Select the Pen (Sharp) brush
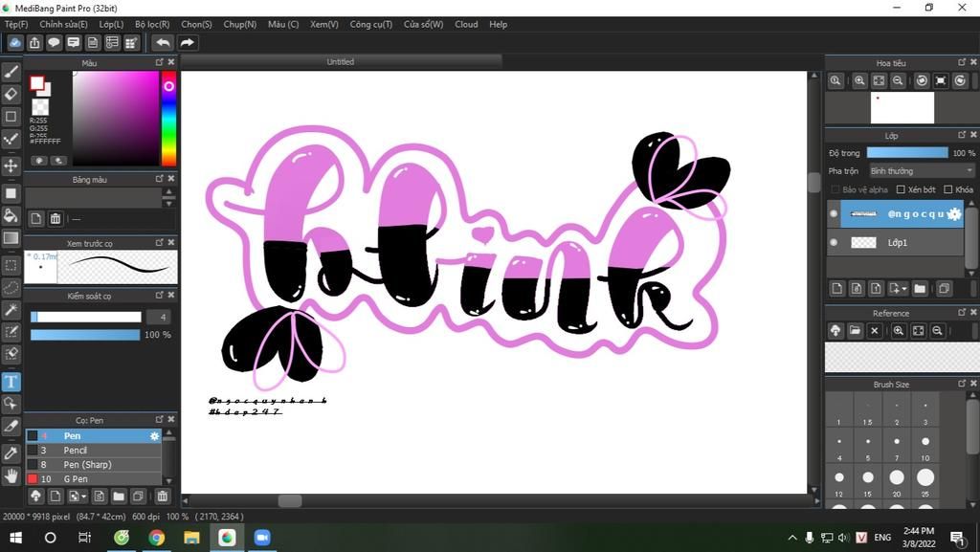The image size is (980, 552). (x=94, y=465)
